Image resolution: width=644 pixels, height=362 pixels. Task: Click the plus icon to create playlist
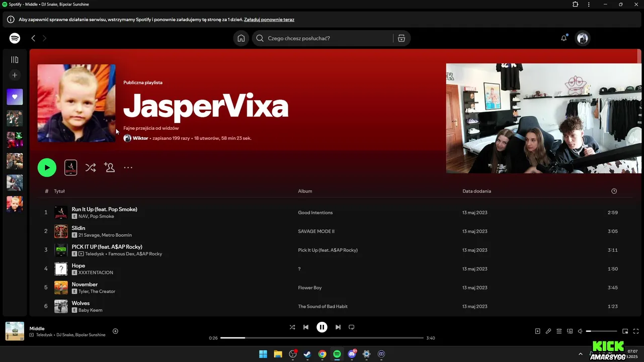point(15,75)
